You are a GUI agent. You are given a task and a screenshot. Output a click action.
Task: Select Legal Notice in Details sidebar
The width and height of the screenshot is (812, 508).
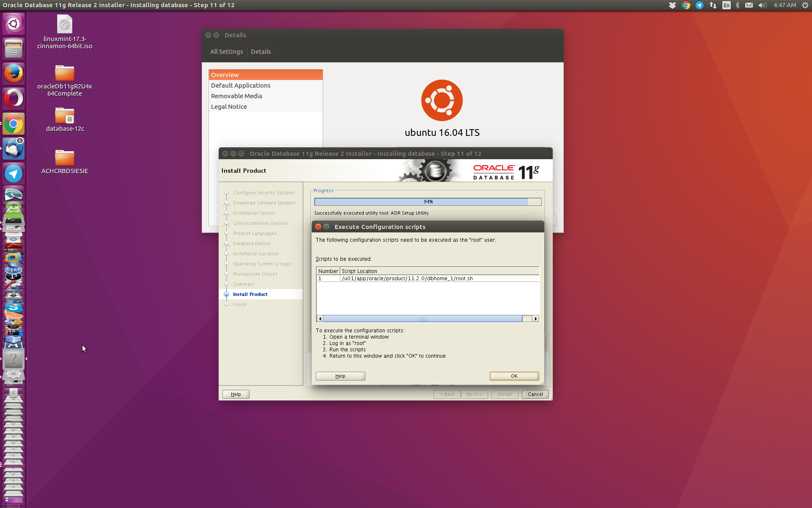click(266, 107)
